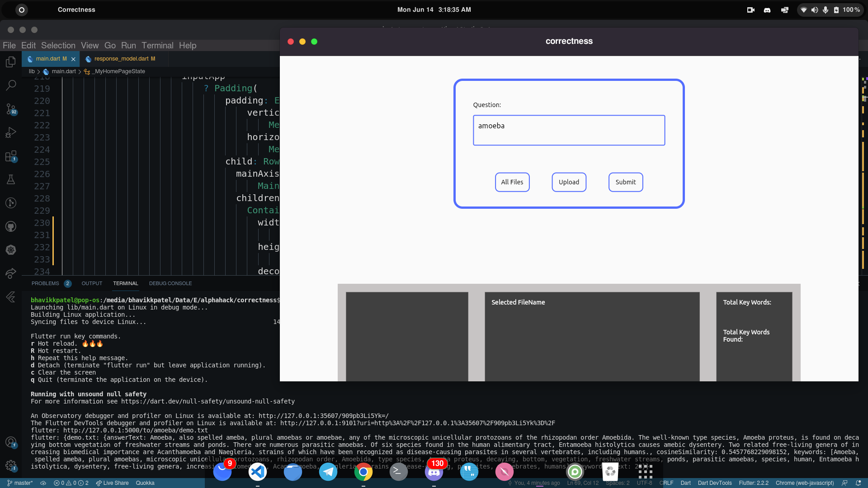
Task: Open the Kubernetes helm wheel icon
Action: pos(11,250)
